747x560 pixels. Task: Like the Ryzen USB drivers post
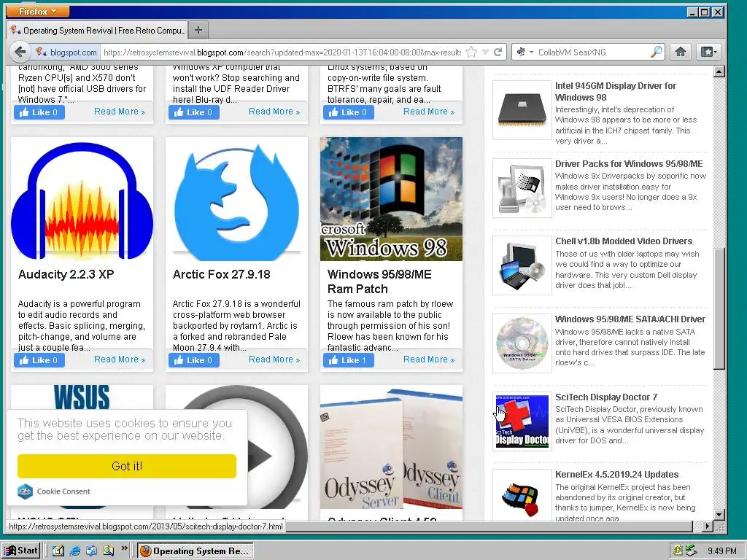[x=39, y=112]
